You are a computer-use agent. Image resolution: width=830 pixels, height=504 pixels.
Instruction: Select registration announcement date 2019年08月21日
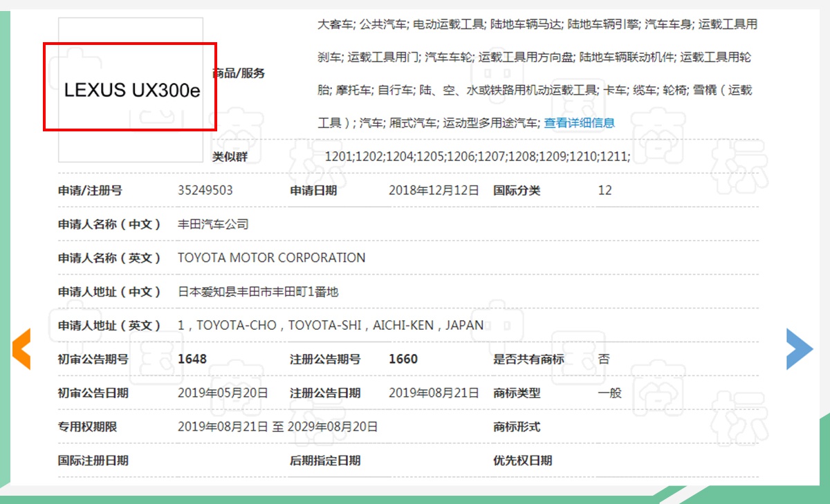[434, 393]
